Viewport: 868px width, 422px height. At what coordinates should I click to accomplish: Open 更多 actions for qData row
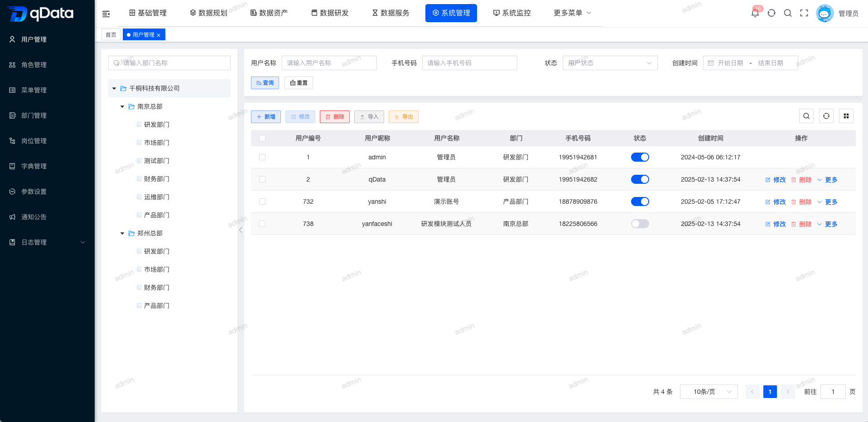tap(827, 180)
